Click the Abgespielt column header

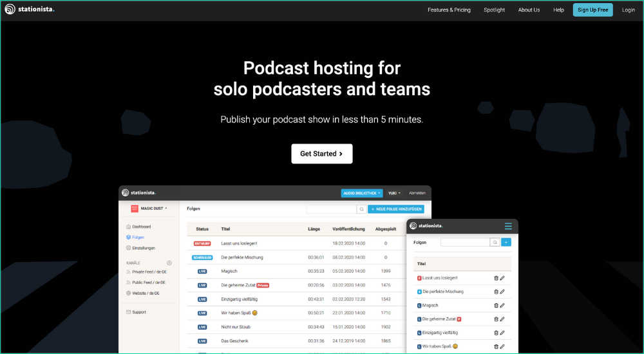(386, 229)
